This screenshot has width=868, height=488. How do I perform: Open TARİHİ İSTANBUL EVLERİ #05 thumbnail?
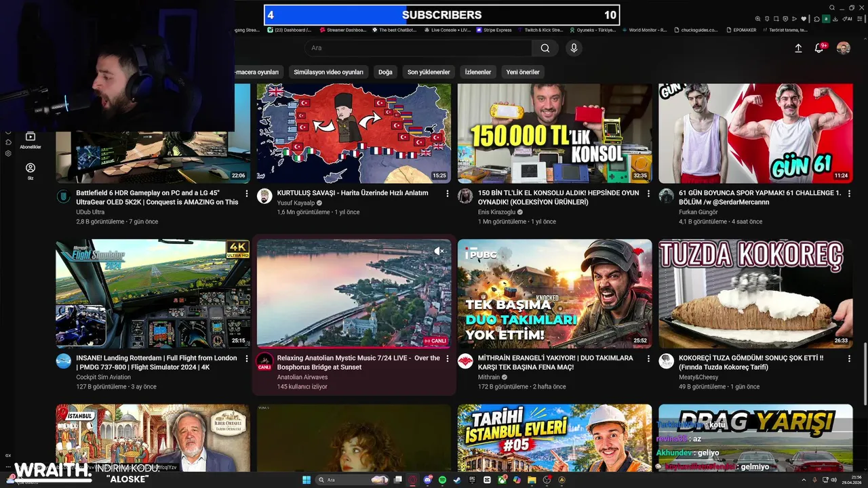[x=555, y=438]
